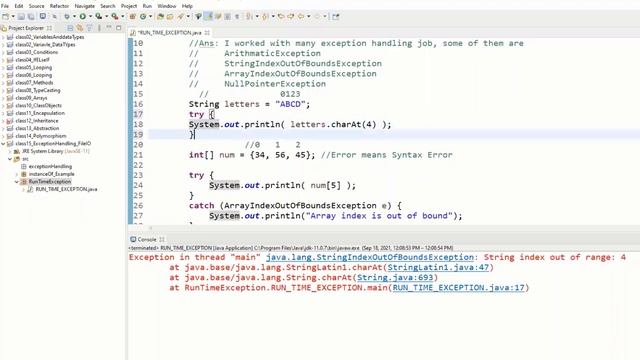This screenshot has width=640, height=360.
Task: Toggle Mark Occurrences in the toolbar
Action: pyautogui.click(x=208, y=16)
